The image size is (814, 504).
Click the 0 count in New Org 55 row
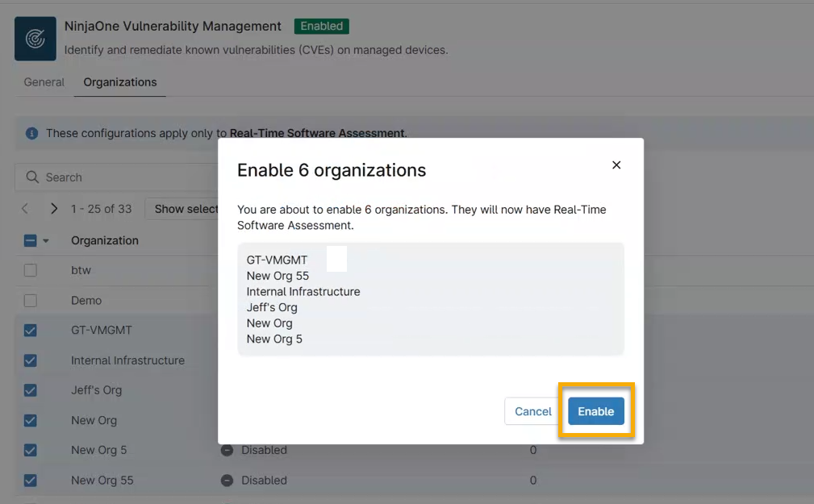pyautogui.click(x=533, y=480)
